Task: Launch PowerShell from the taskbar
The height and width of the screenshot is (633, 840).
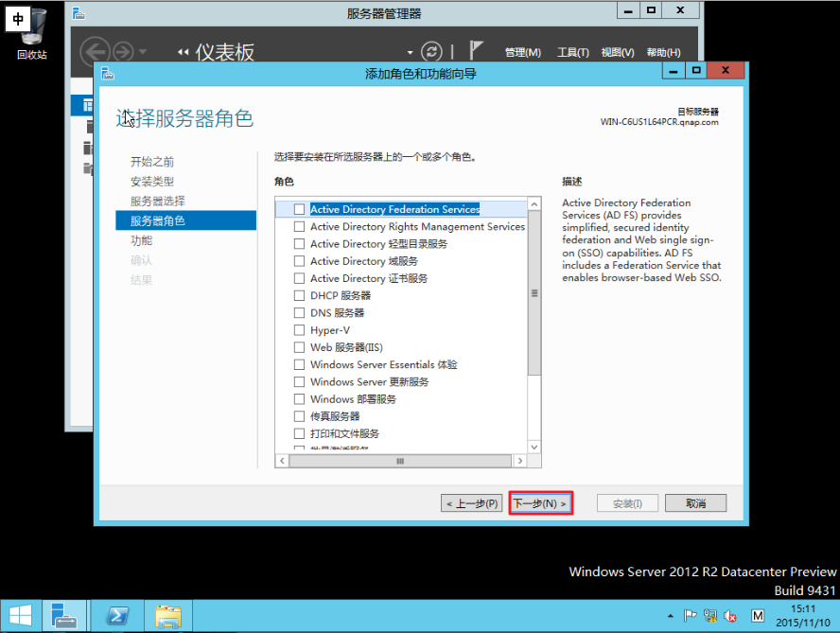Action: 117,615
